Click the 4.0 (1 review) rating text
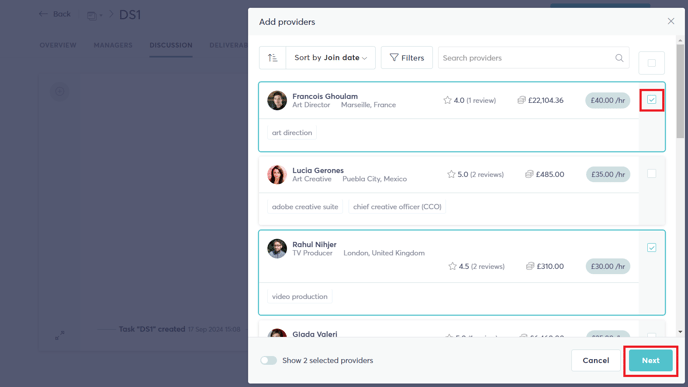Viewport: 688px width, 387px height. (x=475, y=100)
